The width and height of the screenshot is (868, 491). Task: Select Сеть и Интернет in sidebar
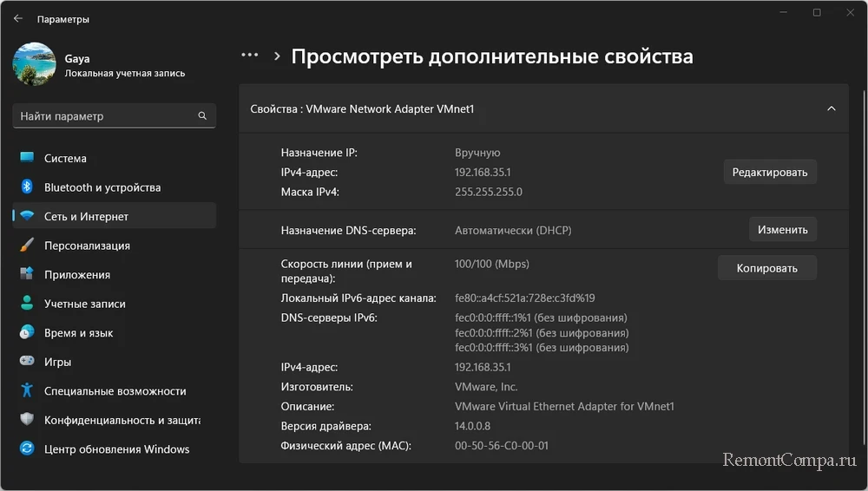(x=114, y=216)
